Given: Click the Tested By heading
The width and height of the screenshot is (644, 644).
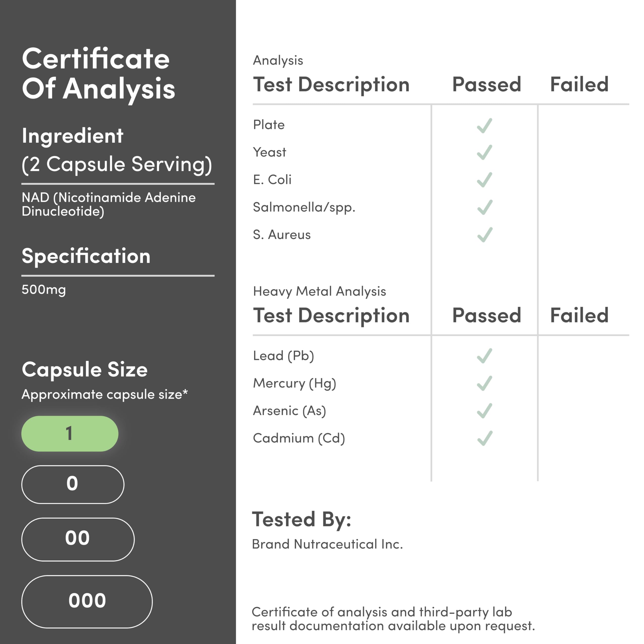Looking at the screenshot, I should (x=301, y=519).
